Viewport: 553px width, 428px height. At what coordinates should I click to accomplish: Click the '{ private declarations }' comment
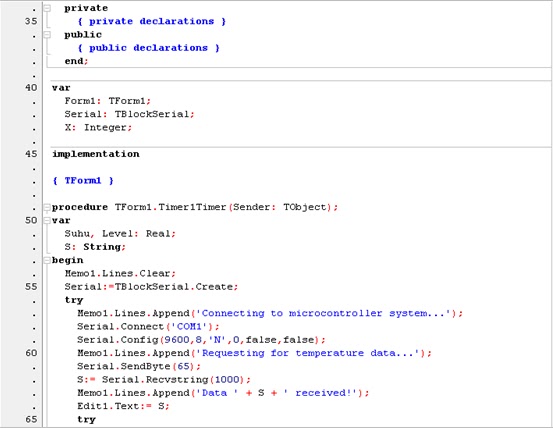(152, 22)
